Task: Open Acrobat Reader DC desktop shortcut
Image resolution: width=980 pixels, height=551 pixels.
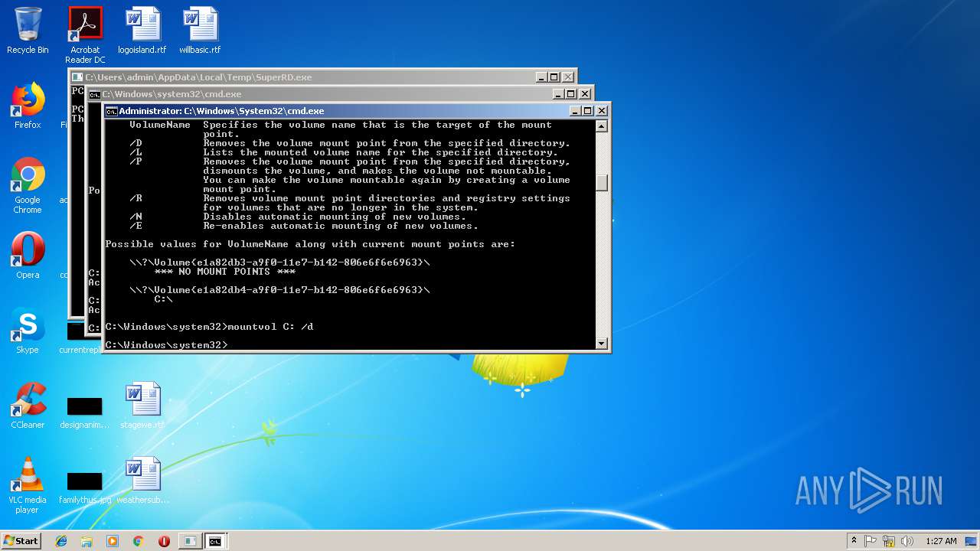Action: point(85,34)
